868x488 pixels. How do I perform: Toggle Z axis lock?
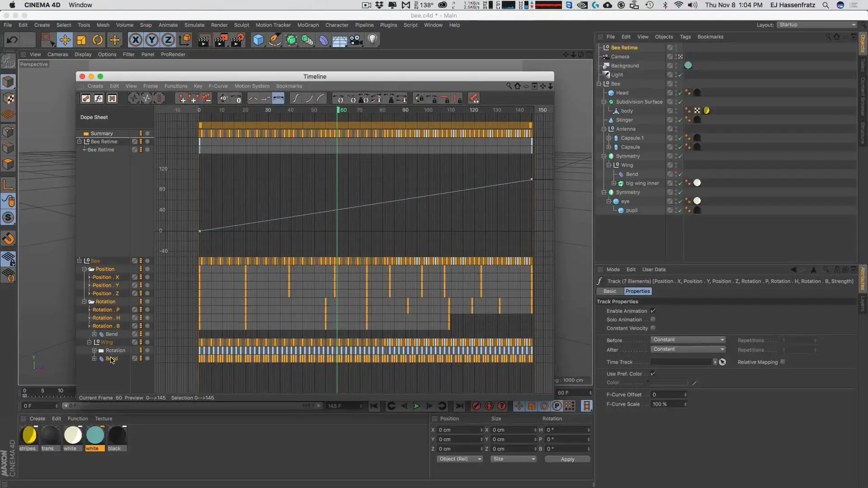[x=168, y=40]
